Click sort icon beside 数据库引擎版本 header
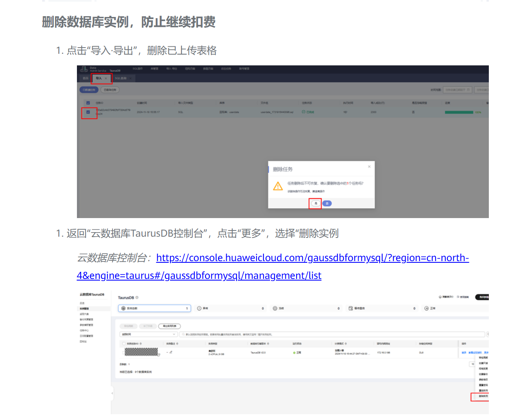The width and height of the screenshot is (524, 420). tap(268, 343)
